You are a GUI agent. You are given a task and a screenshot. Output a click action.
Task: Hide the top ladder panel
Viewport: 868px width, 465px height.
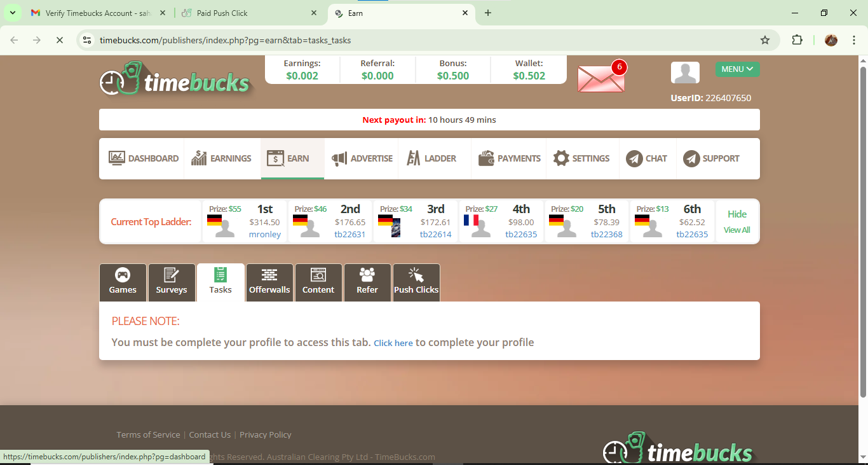point(737,214)
